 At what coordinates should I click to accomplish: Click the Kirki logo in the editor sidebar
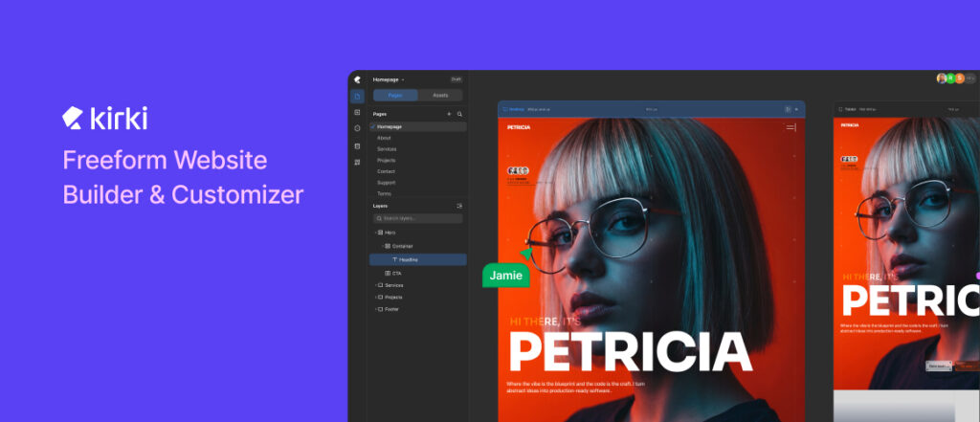[357, 79]
